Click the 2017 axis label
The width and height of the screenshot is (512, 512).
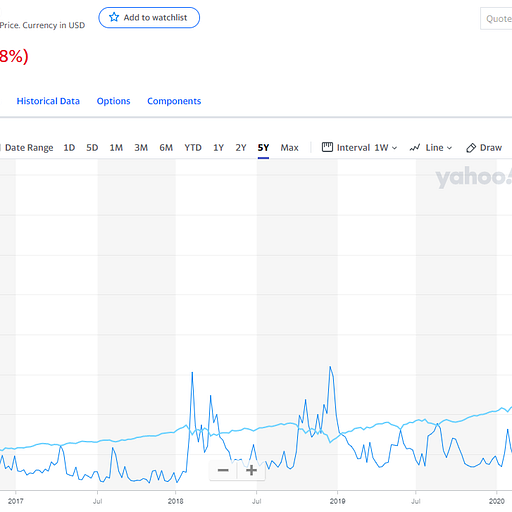pyautogui.click(x=16, y=501)
